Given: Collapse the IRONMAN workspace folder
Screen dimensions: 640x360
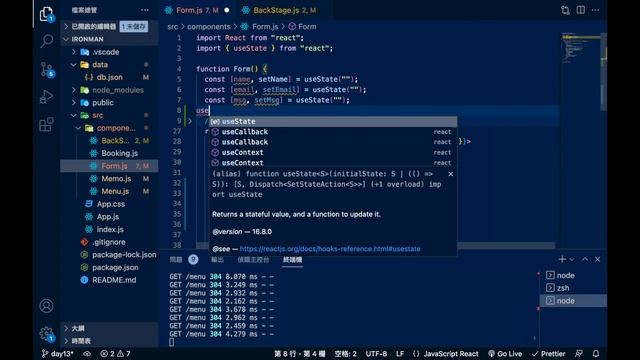Looking at the screenshot, I should (x=109, y=39).
